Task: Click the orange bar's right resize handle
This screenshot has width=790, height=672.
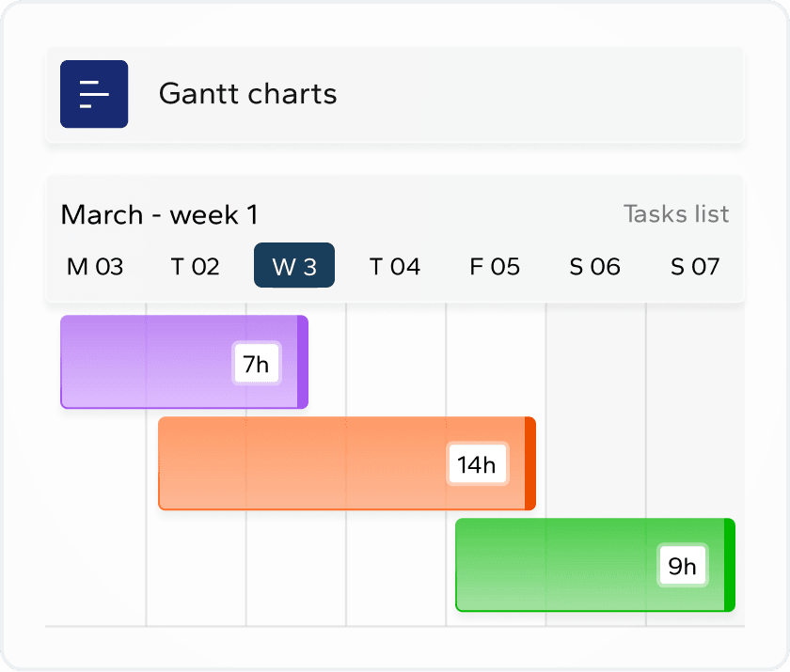Action: pos(530,463)
